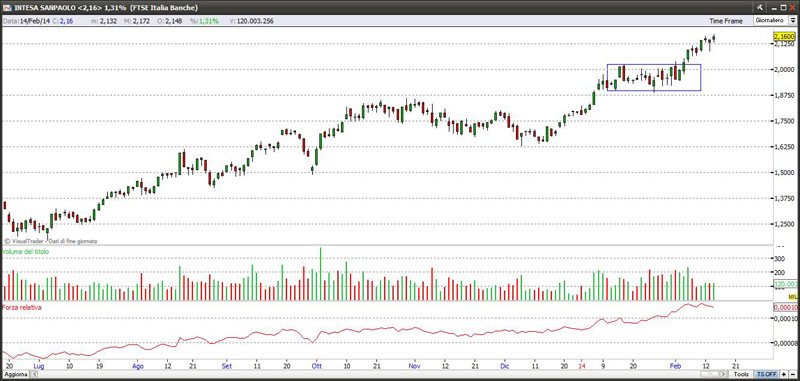Click the red 0,00010 relative strength tag

[786, 308]
